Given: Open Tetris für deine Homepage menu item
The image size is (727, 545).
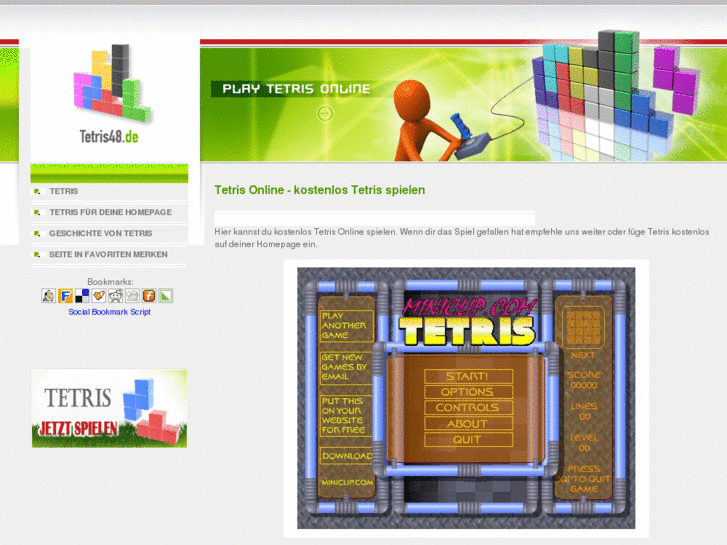Looking at the screenshot, I should (110, 212).
